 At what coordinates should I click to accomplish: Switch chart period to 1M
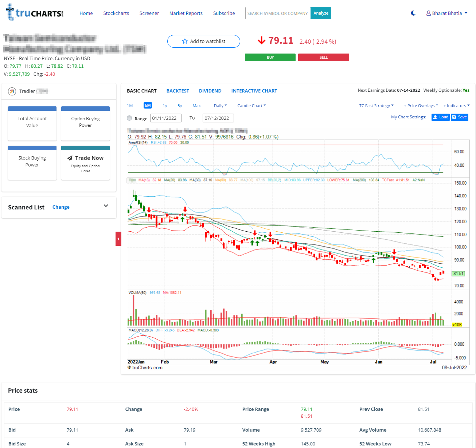point(130,105)
